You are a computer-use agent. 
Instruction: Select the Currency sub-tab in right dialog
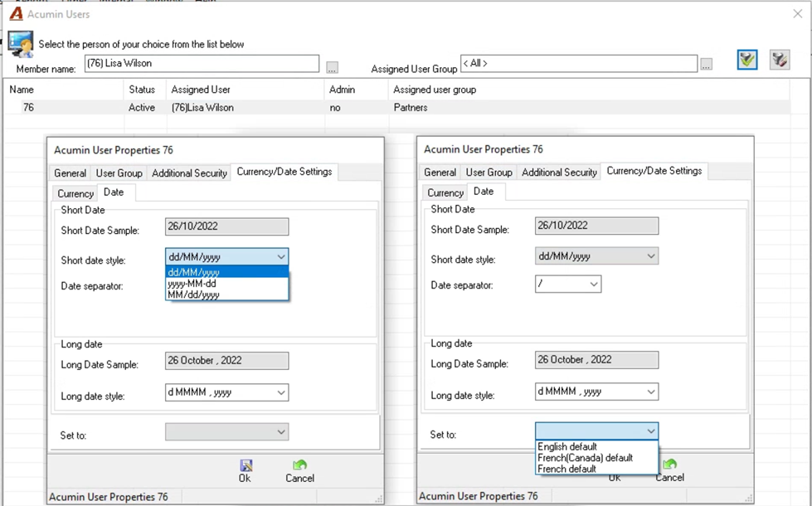tap(445, 192)
